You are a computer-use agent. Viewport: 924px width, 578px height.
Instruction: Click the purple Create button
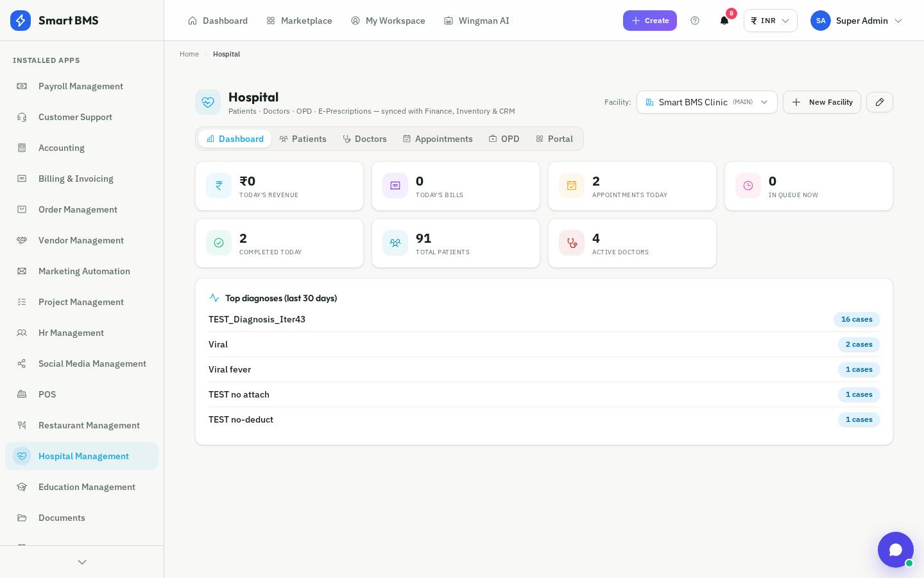650,21
